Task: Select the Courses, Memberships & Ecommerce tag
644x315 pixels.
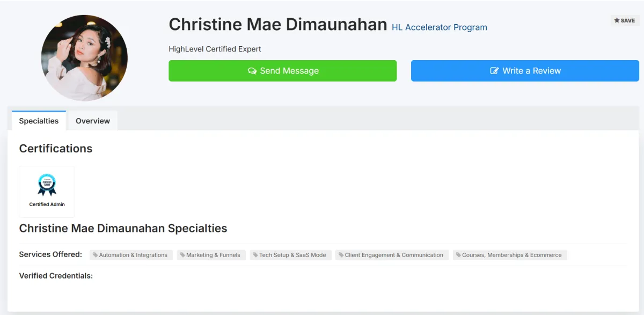Action: click(x=510, y=255)
